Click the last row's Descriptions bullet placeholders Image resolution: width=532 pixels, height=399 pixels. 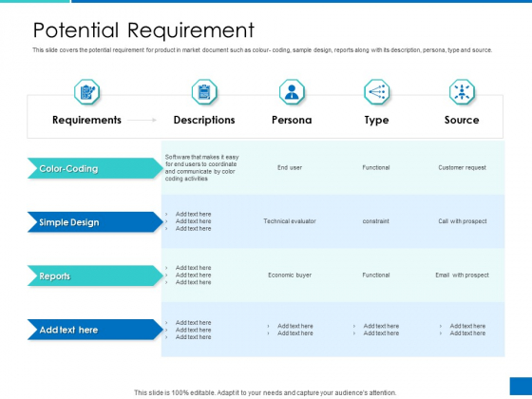[x=188, y=330]
